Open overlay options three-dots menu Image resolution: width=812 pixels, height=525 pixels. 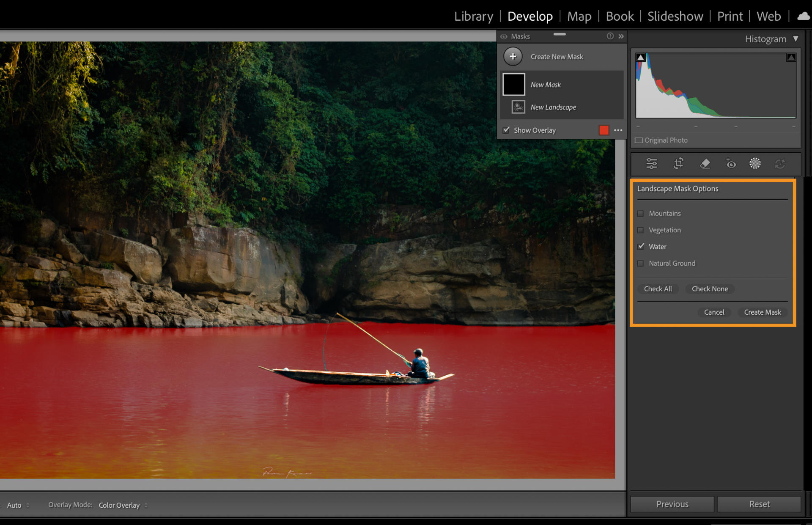pos(618,130)
